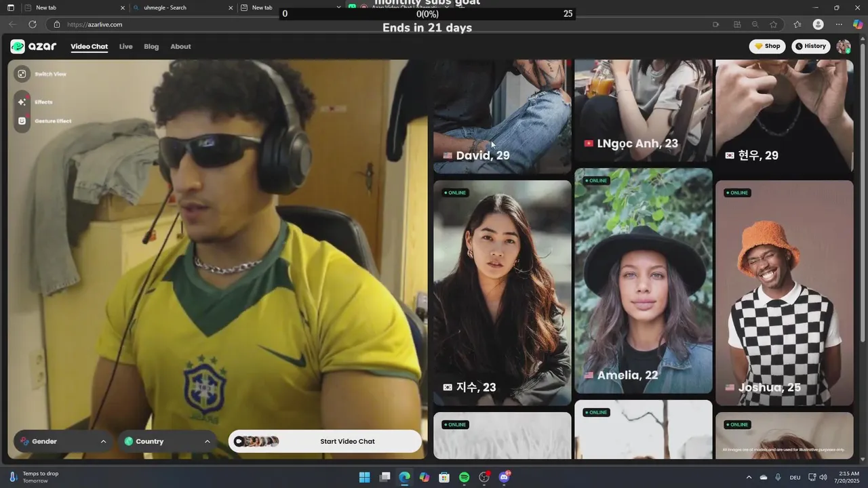Click Start Video Chat

[325, 441]
